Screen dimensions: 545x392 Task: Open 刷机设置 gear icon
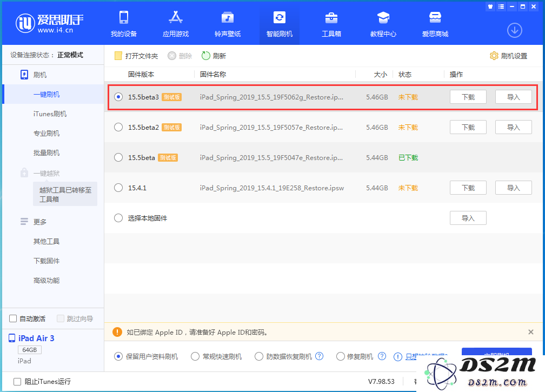(x=494, y=56)
